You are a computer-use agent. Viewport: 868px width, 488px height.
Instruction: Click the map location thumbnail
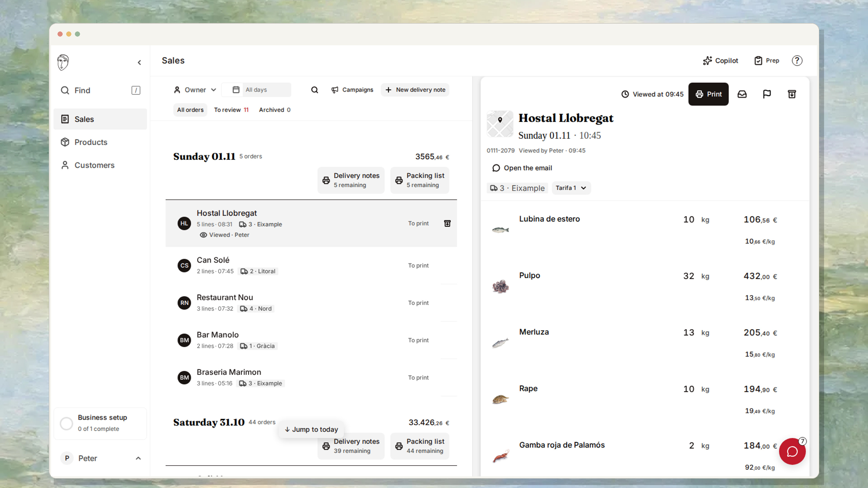500,124
